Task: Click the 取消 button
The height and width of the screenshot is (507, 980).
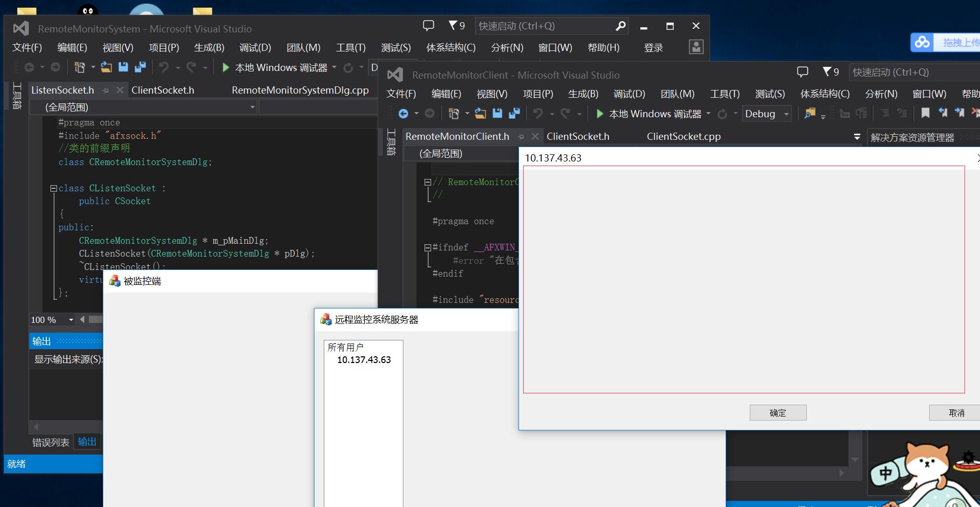Action: 956,413
